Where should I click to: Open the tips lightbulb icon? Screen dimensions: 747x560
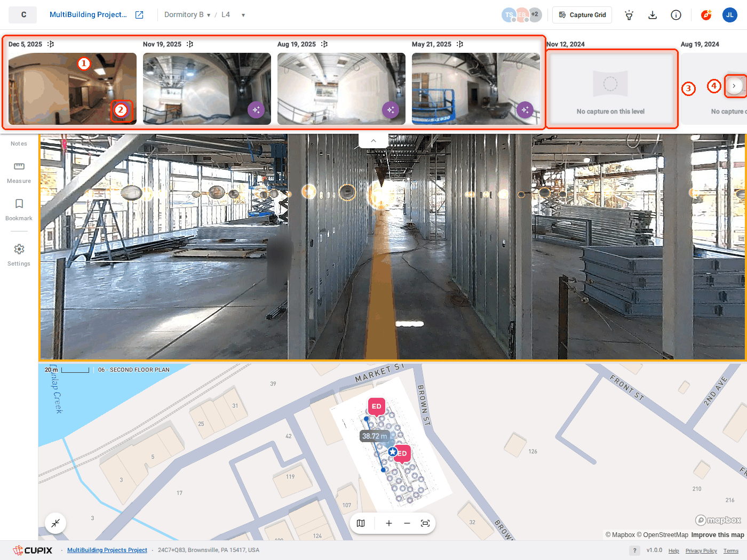tap(629, 15)
